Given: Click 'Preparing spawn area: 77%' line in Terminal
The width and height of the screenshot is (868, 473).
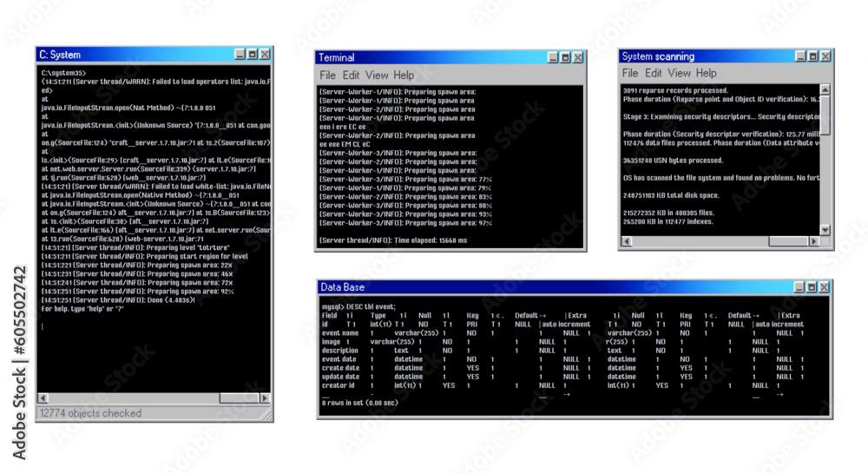Looking at the screenshot, I should (x=405, y=180).
